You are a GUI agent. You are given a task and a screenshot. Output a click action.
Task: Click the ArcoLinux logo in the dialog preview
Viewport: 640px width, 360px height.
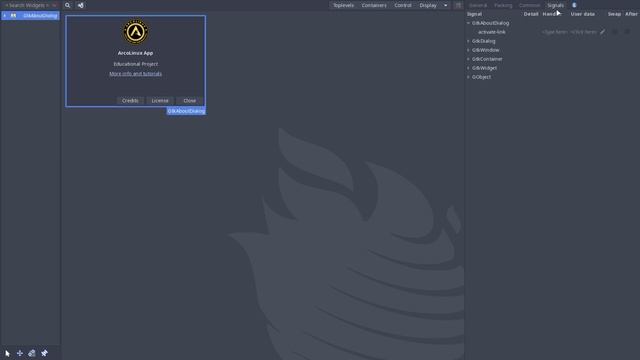pos(136,31)
